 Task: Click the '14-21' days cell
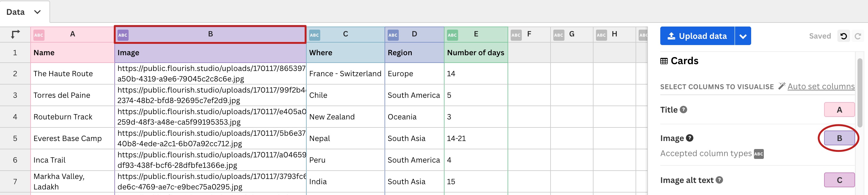(x=476, y=138)
